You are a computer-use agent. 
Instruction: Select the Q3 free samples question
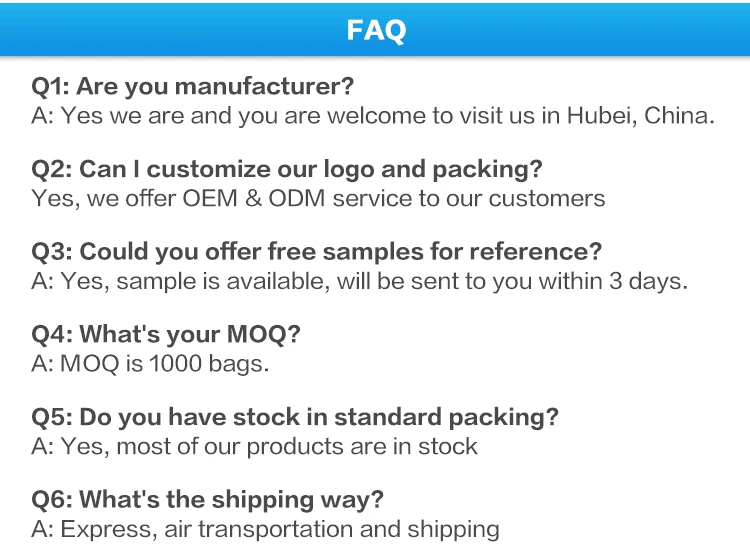coord(316,253)
